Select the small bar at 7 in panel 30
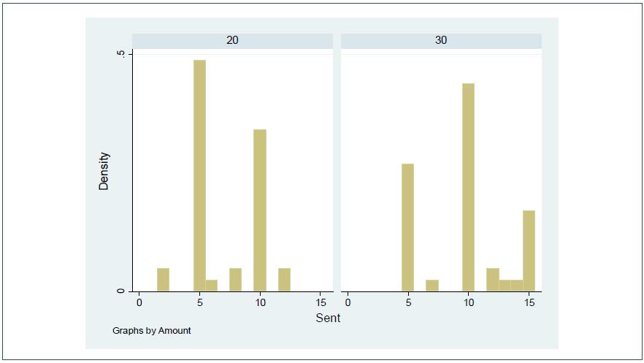This screenshot has width=644, height=363. click(432, 286)
